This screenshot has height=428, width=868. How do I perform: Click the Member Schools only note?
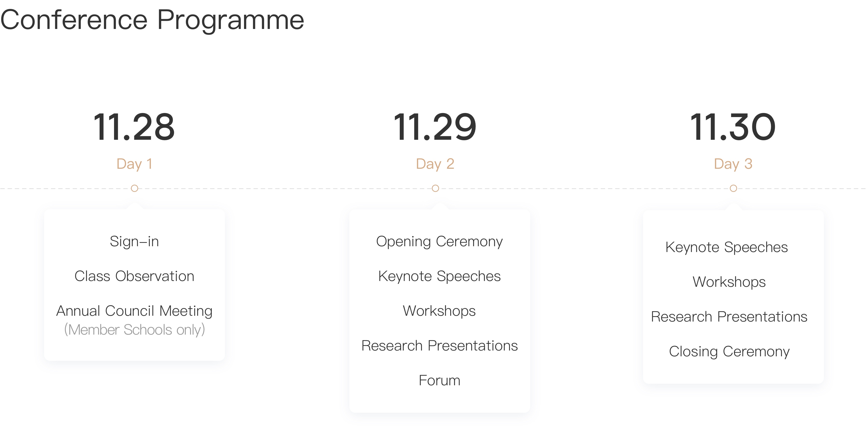[134, 330]
